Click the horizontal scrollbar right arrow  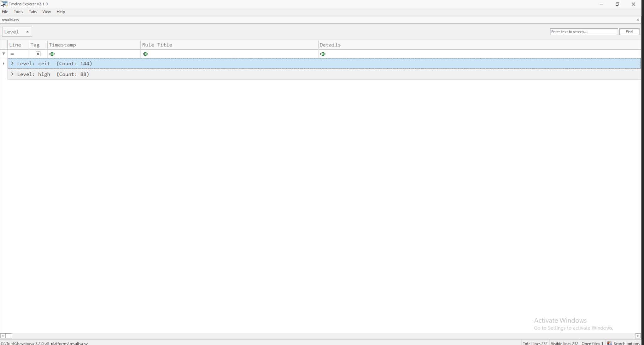point(638,336)
